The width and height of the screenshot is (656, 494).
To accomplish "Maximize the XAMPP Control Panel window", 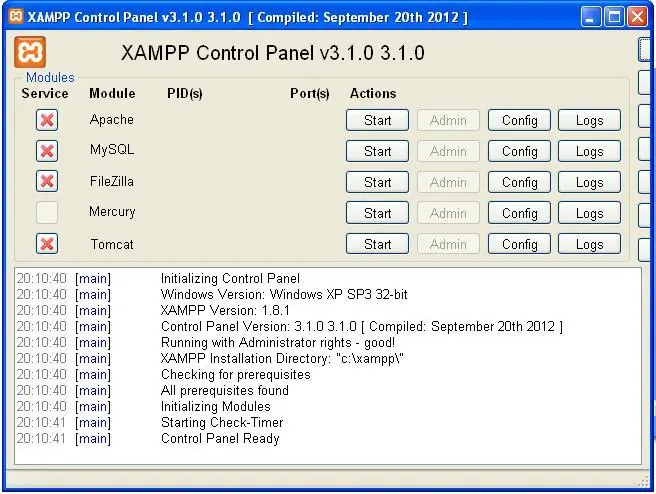I will point(614,17).
